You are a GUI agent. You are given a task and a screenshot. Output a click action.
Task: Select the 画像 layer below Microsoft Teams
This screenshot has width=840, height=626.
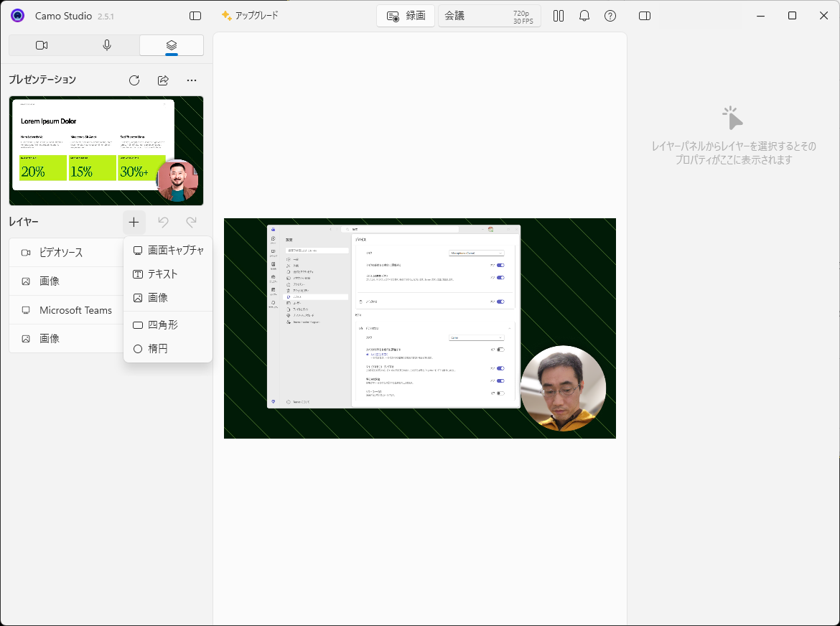pos(67,338)
